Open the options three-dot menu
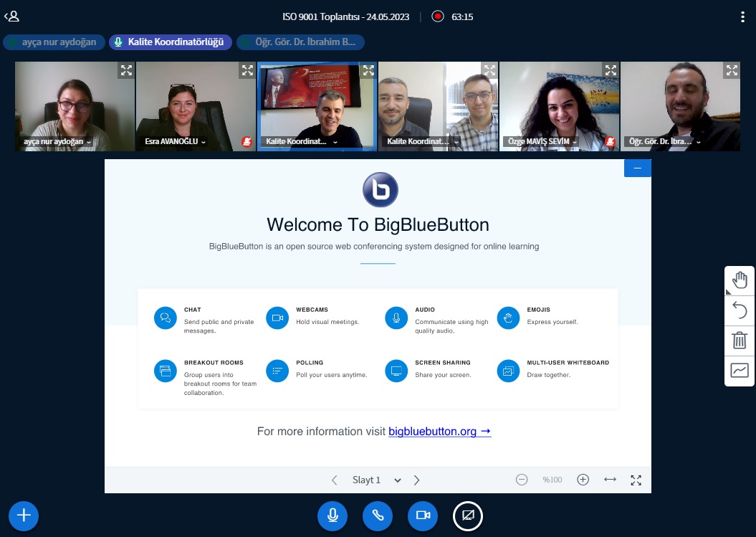The image size is (756, 537). coord(742,17)
